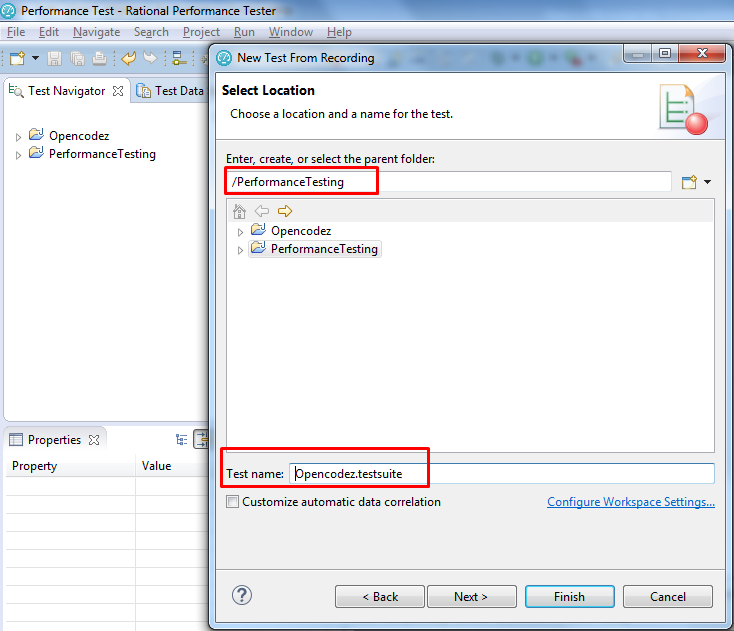Click the Save All toolbar icon
This screenshot has width=734, height=631.
click(x=77, y=58)
